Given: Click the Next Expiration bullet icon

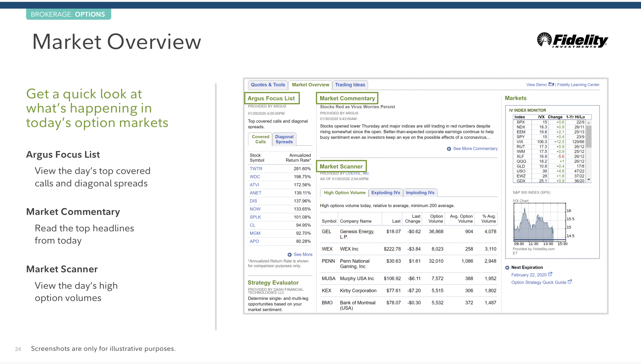Looking at the screenshot, I should point(507,268).
